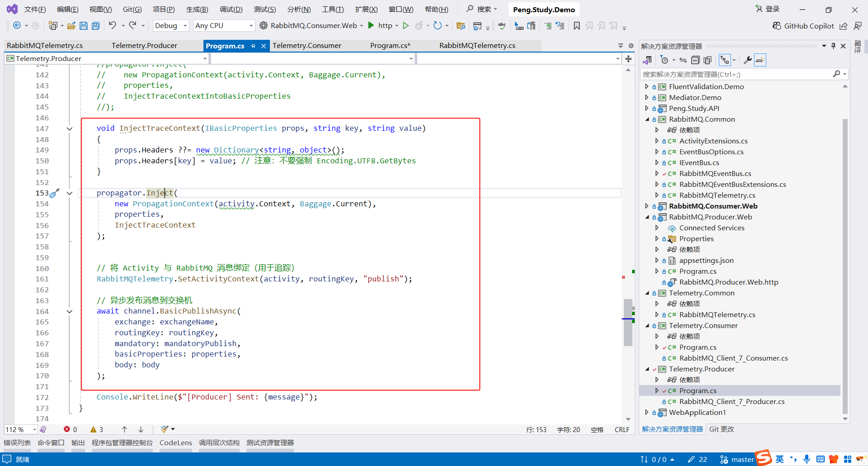Viewport: 868px width, 466px height.
Task: Collapse the code block at line 164
Action: tap(69, 312)
